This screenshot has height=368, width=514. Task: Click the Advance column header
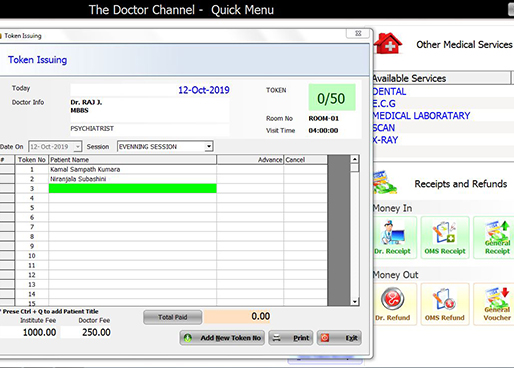pos(250,160)
